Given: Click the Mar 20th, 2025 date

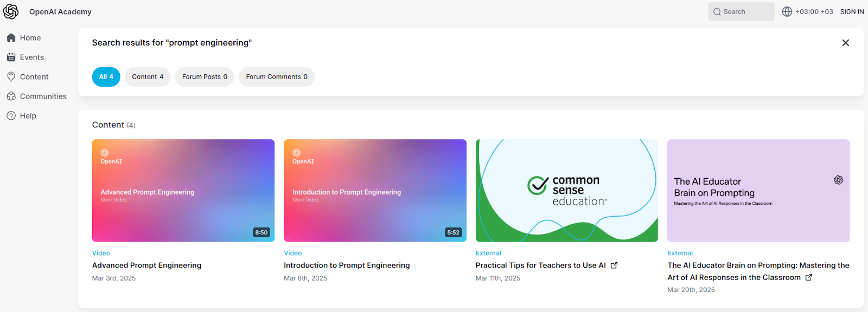Looking at the screenshot, I should click(691, 290).
